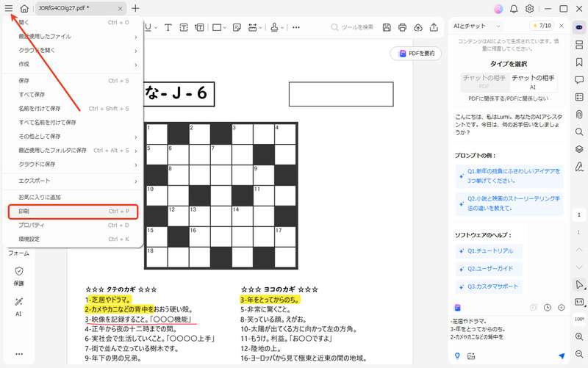Click the Share icon

(434, 27)
